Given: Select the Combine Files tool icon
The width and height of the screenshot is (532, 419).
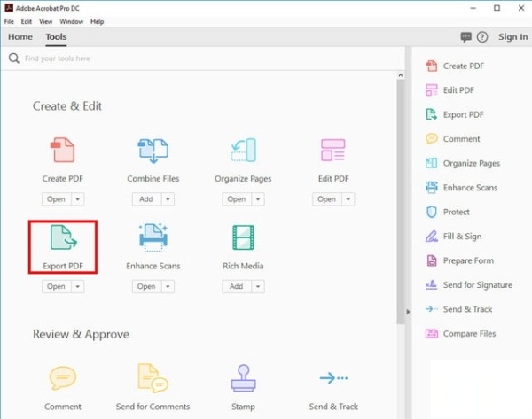Looking at the screenshot, I should click(153, 151).
